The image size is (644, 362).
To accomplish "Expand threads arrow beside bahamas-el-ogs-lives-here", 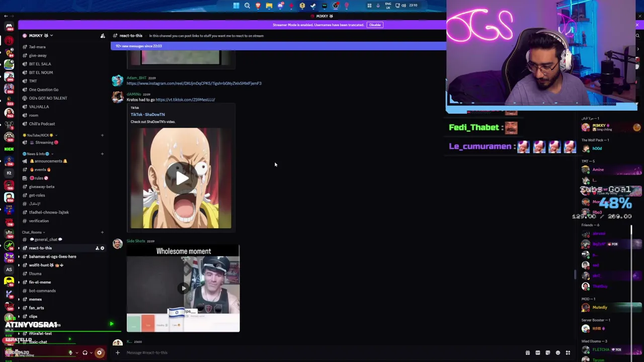I will (x=19, y=256).
